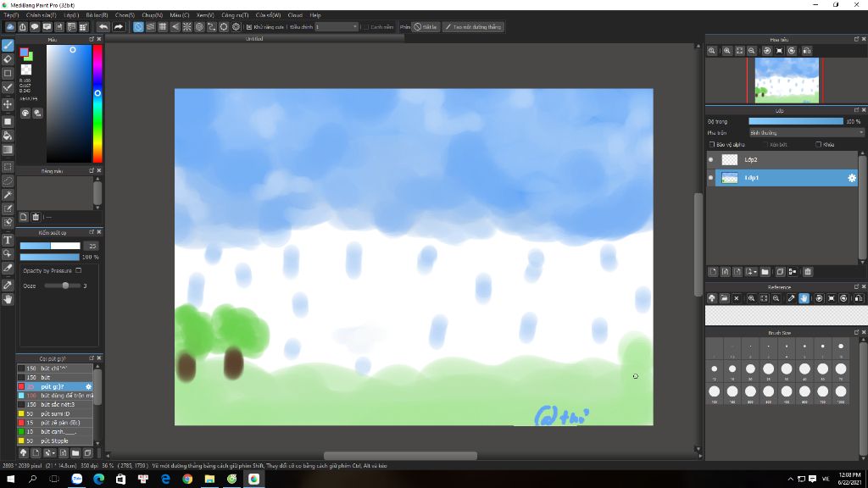The width and height of the screenshot is (868, 488).
Task: Choose the grid snap icon in toolbar
Action: point(163,26)
